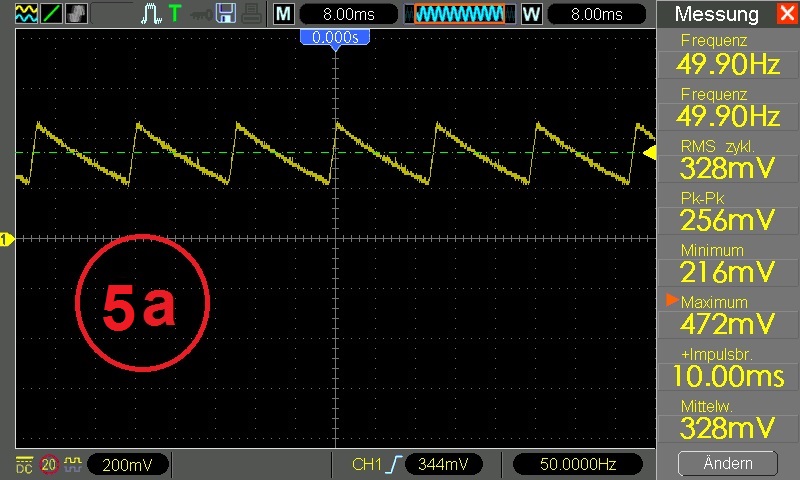Click the channel 1 ground level marker
Image resolution: width=800 pixels, height=480 pixels.
pyautogui.click(x=6, y=239)
